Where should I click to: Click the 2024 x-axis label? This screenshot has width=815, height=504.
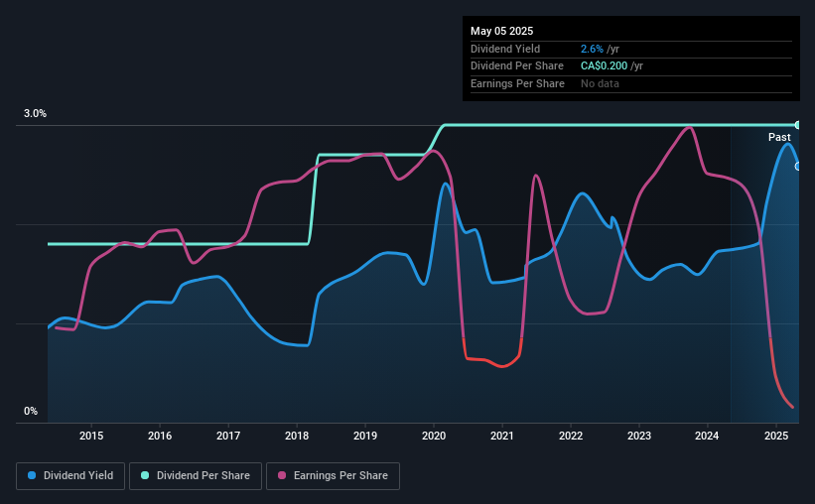coord(707,436)
